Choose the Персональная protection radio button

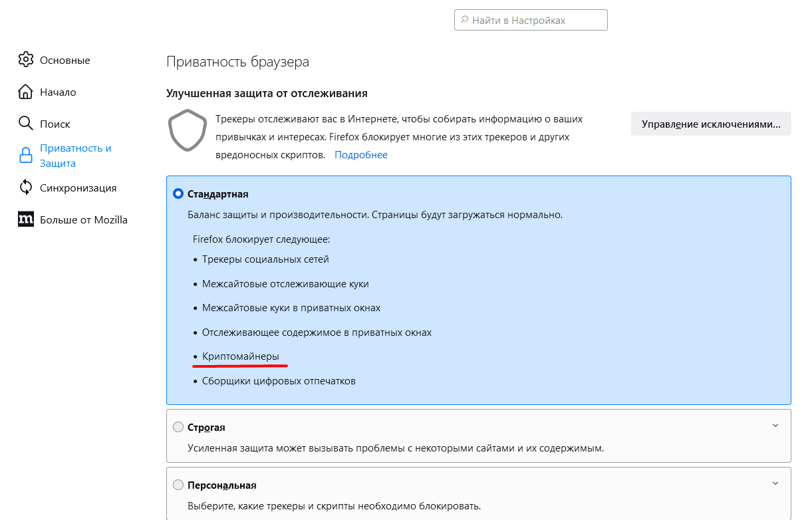pyautogui.click(x=178, y=485)
